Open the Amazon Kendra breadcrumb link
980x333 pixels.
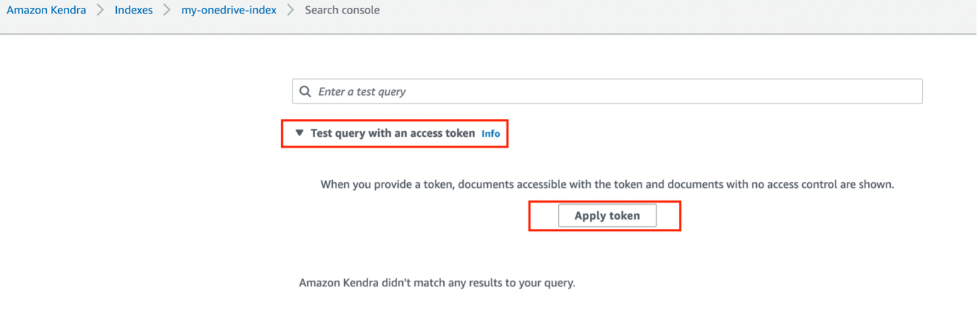tap(46, 11)
